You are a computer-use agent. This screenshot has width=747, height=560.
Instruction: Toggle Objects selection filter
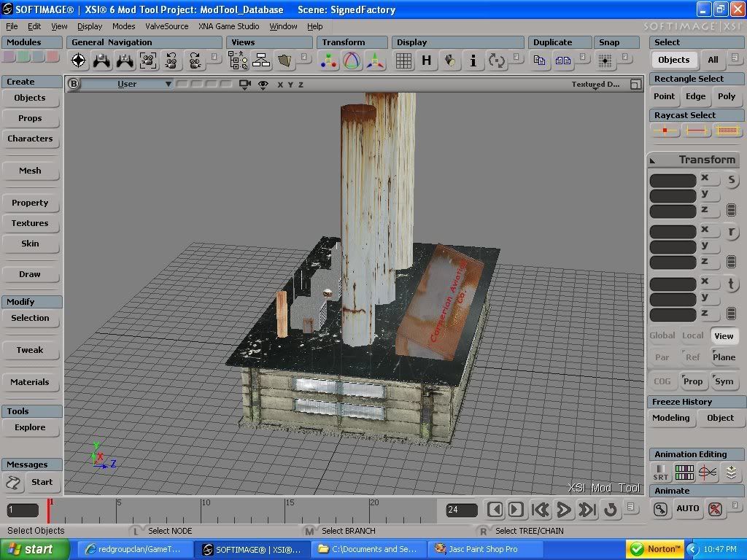(673, 60)
